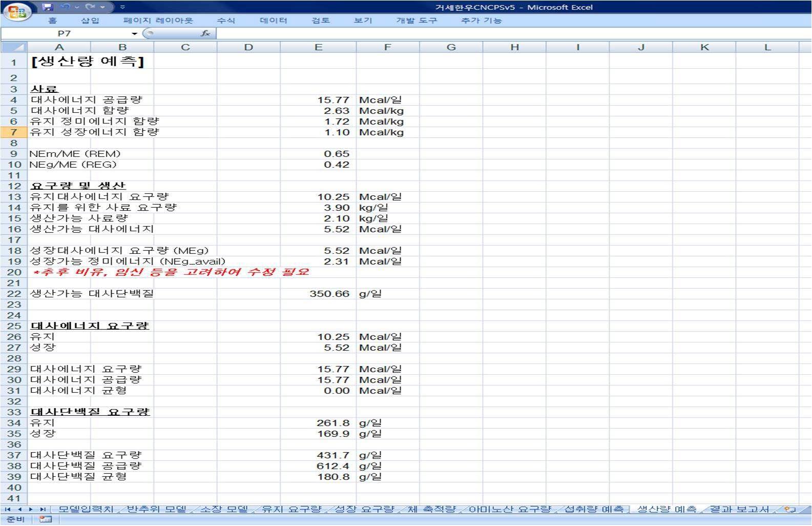Click the value 2.31 in row 19
Screen dimensions: 812x526
pos(337,261)
